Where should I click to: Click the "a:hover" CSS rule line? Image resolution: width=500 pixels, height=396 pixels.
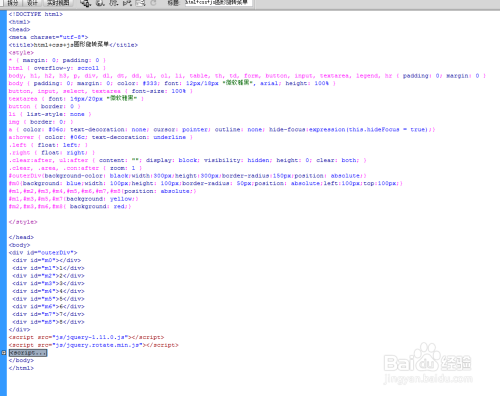101,137
